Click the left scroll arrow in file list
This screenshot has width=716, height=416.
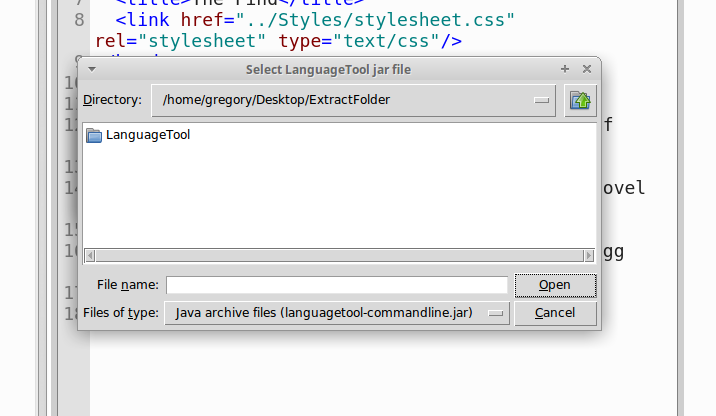90,256
